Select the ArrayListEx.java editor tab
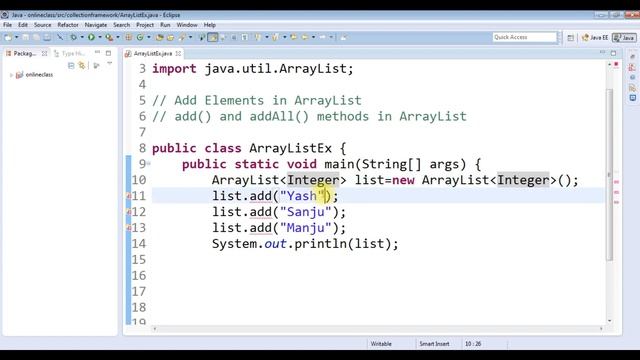 (153, 53)
